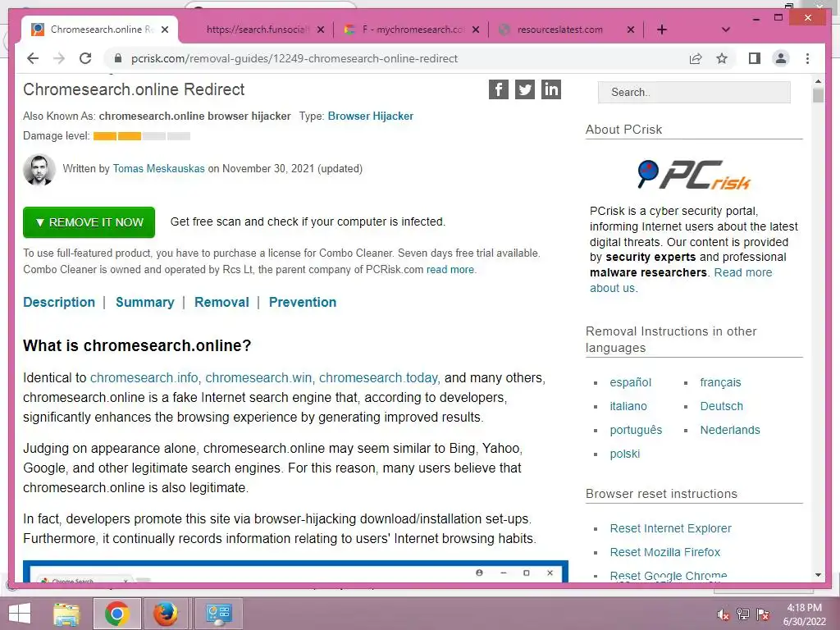Open the chromesearch.win link
This screenshot has width=840, height=630.
click(259, 377)
